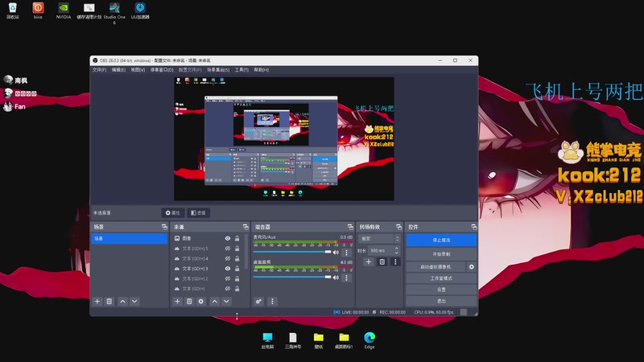Decrease transition duration with down arrow
Image resolution: width=644 pixels, height=362 pixels.
(x=396, y=253)
